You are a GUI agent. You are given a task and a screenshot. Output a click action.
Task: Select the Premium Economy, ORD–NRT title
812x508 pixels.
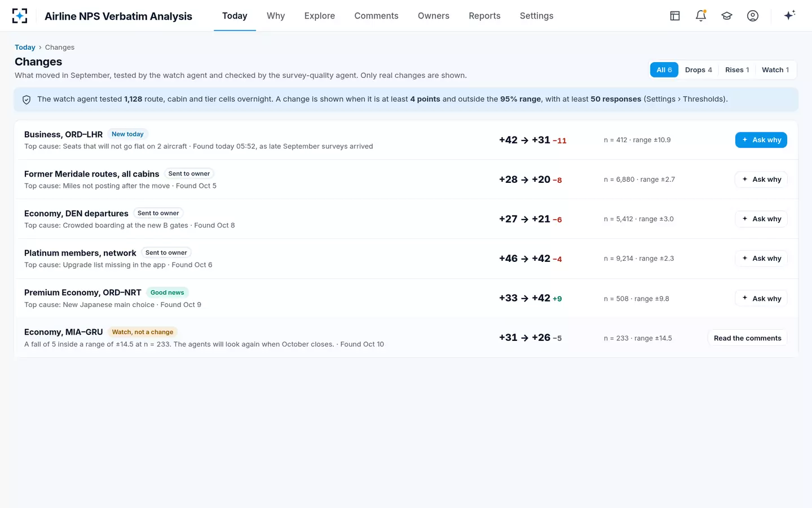82,292
